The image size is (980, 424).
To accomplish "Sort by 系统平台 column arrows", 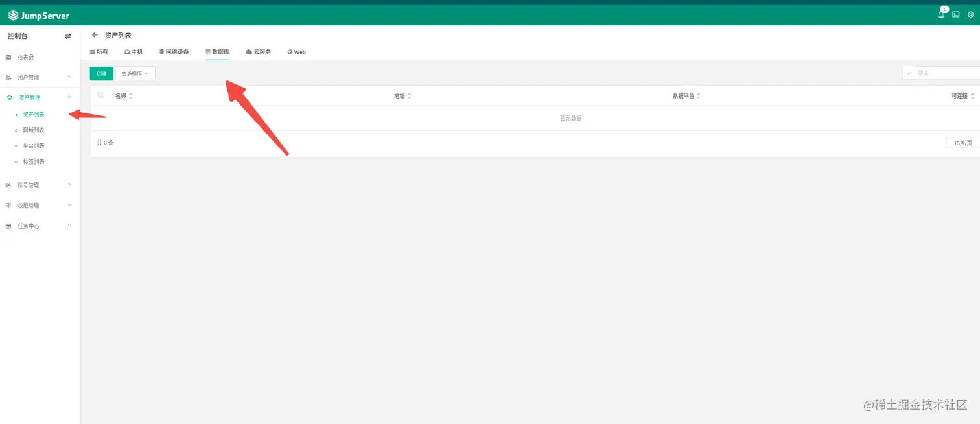I will click(698, 96).
